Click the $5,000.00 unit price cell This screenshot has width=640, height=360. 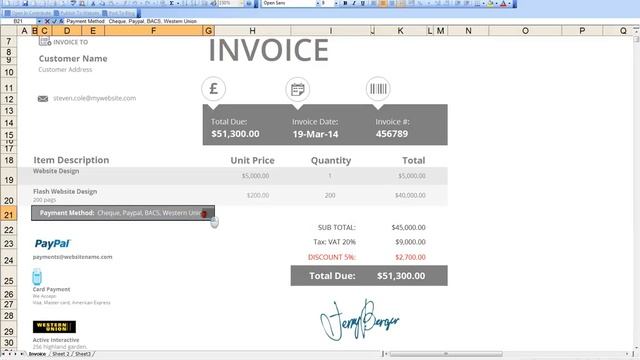tap(256, 176)
